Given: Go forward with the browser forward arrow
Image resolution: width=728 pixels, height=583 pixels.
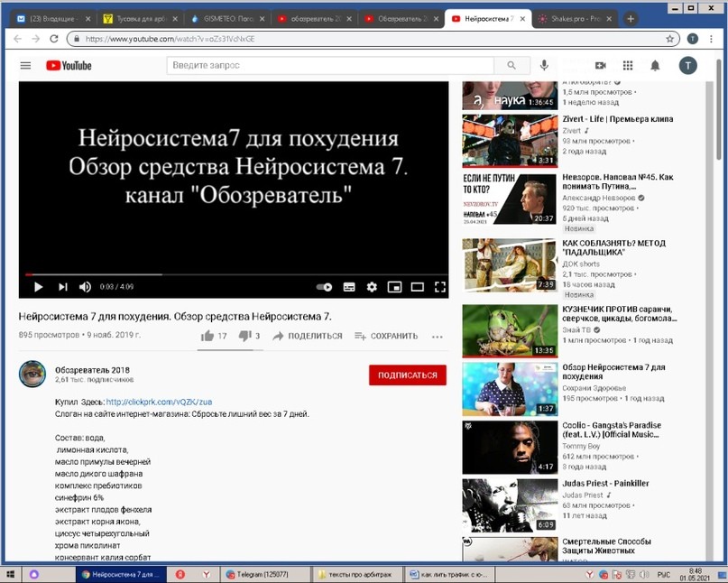Looking at the screenshot, I should click(x=36, y=39).
